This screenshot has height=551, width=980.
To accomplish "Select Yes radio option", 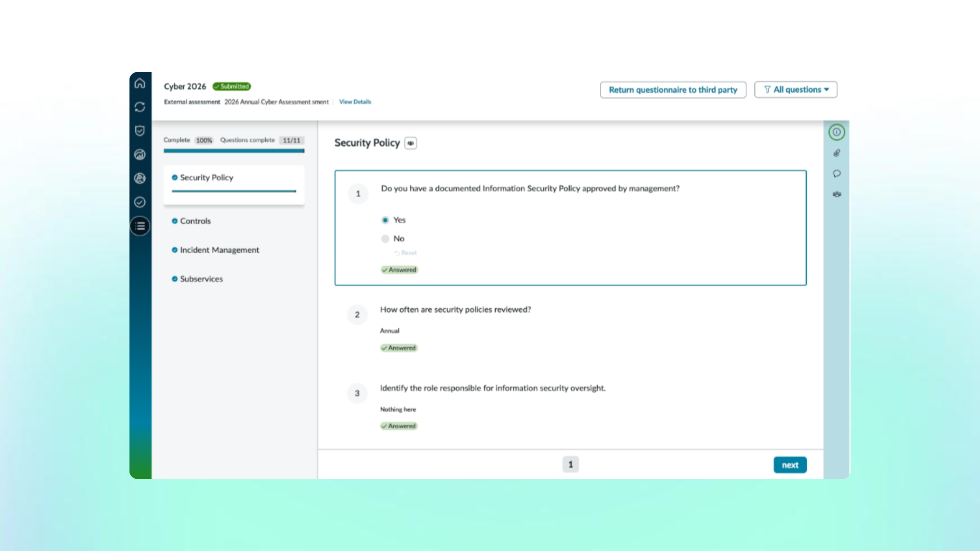I will (385, 220).
